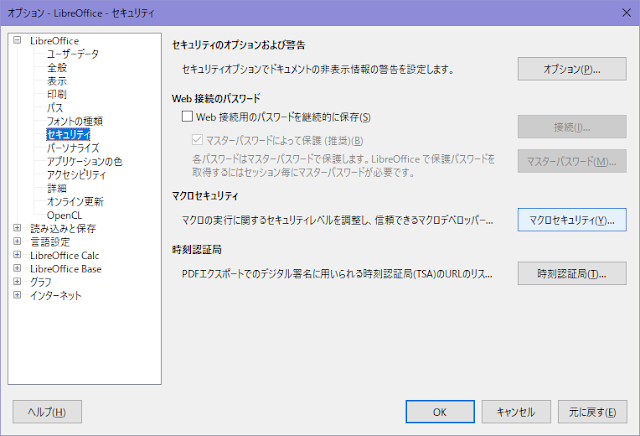Toggle マスターパスワードによって保護 checkbox

click(x=197, y=140)
